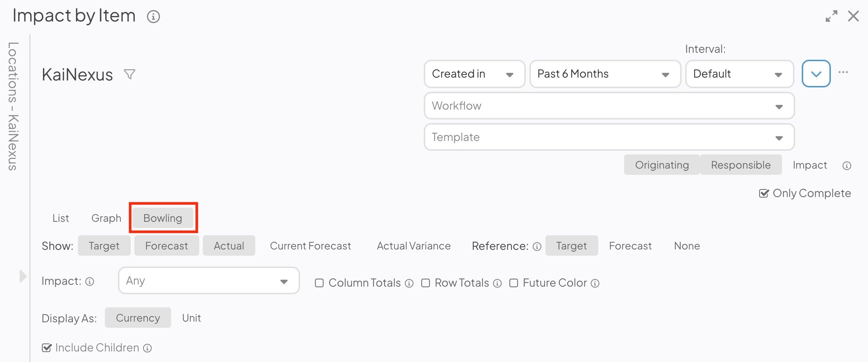Click the expand to fullscreen arrows icon
The height and width of the screenshot is (362, 868).
tap(831, 16)
